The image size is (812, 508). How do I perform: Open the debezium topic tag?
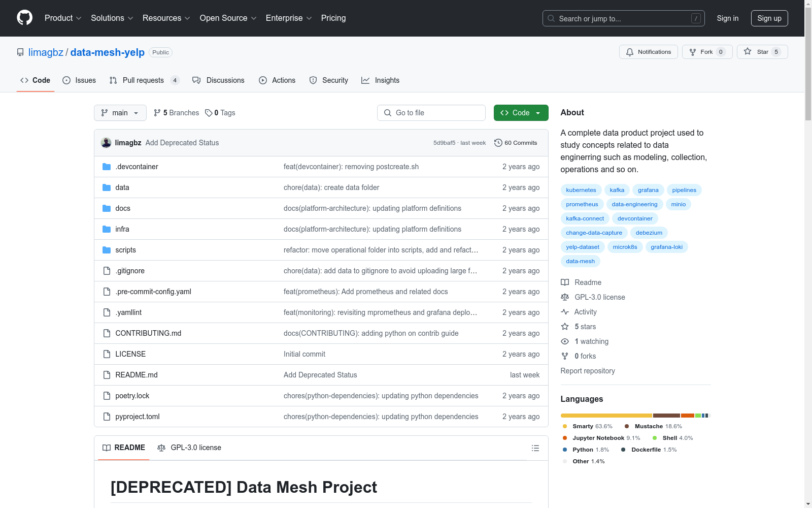click(649, 233)
